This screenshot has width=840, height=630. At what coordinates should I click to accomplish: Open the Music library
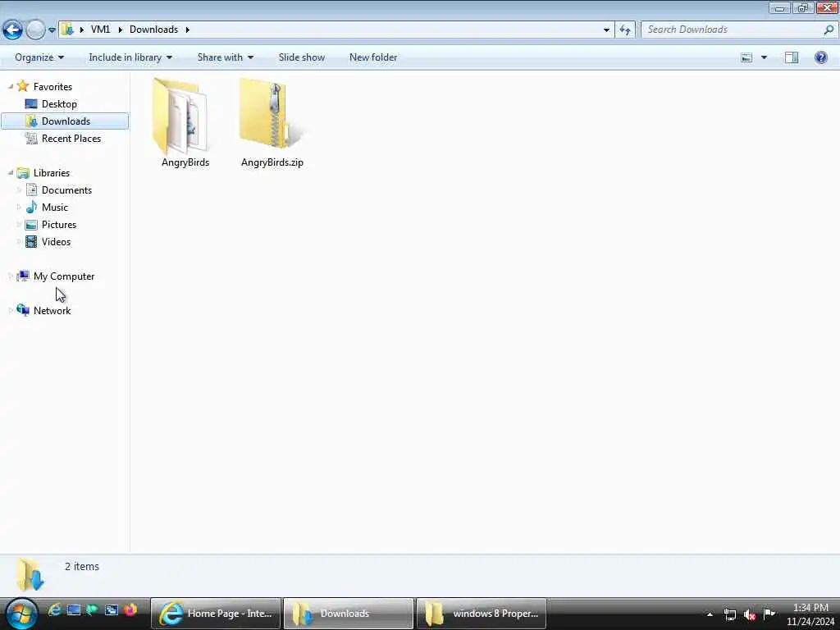click(x=55, y=208)
